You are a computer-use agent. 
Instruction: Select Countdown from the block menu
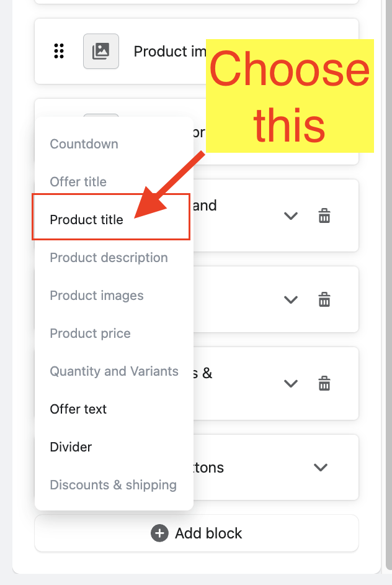tap(84, 144)
